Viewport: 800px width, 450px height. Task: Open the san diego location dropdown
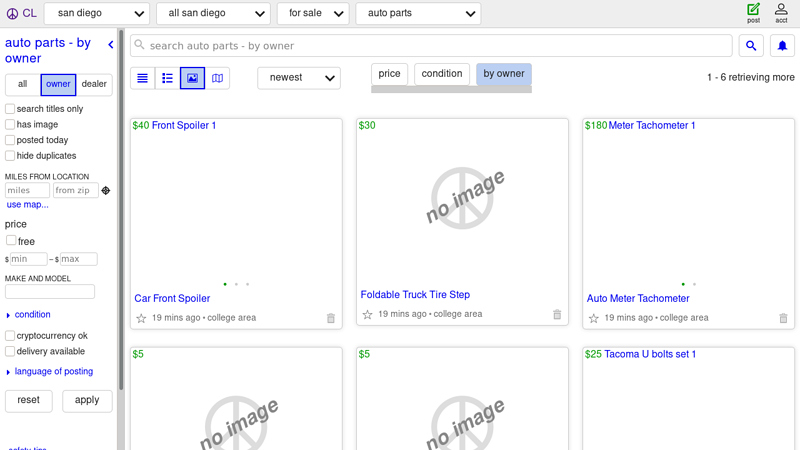tap(97, 13)
